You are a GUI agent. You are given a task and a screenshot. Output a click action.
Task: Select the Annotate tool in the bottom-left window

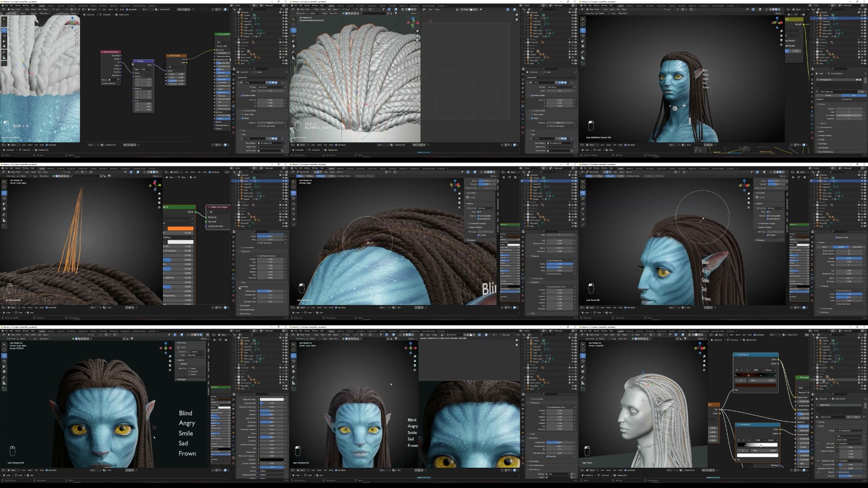(x=4, y=377)
